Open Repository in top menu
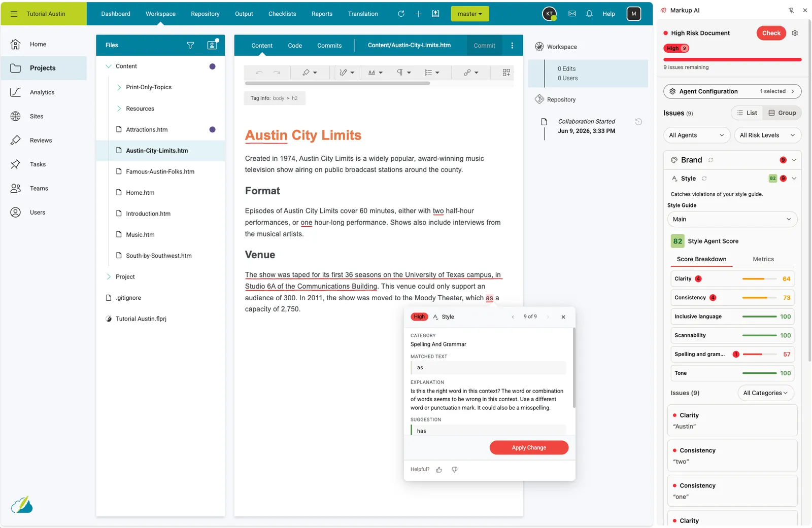 (205, 14)
